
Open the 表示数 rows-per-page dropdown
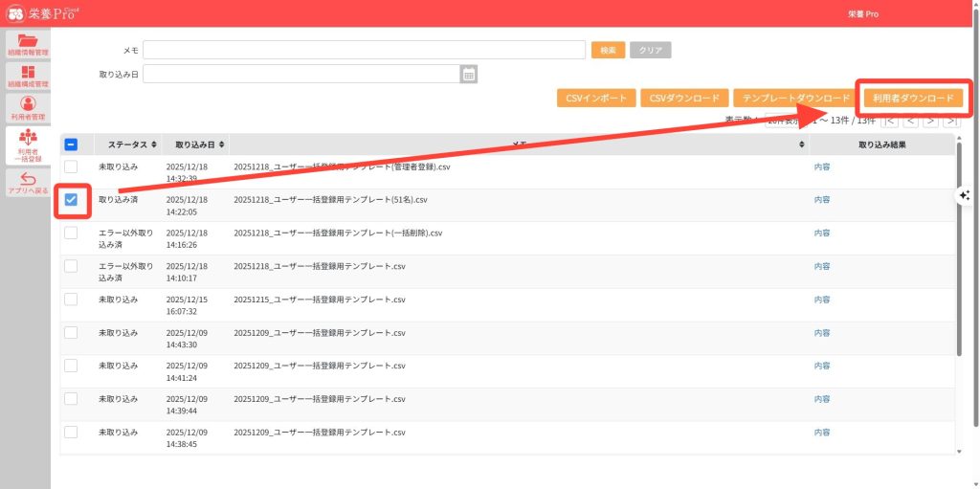coord(787,121)
